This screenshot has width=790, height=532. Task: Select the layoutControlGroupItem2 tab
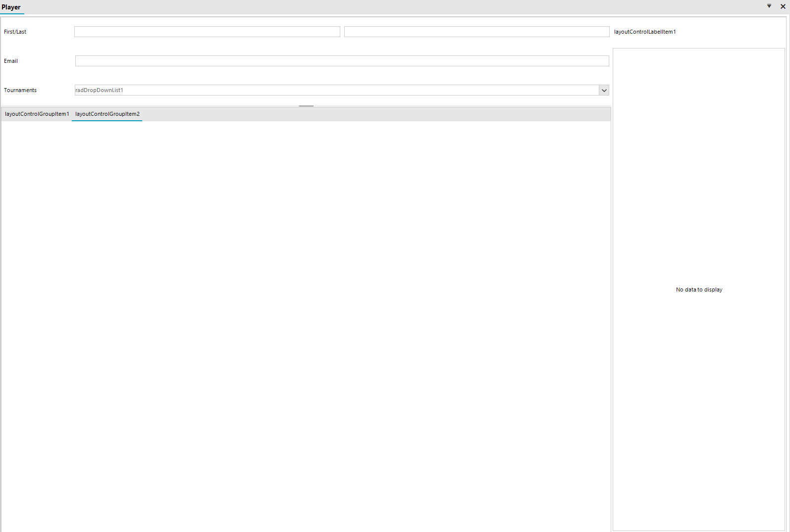tap(107, 114)
